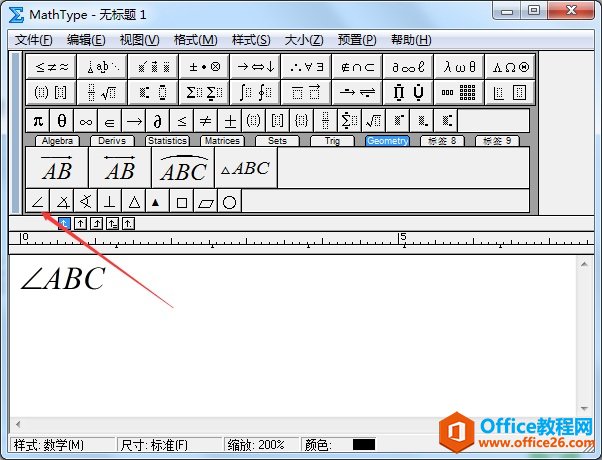Open the subscript and superscript templates palette
The width and height of the screenshot is (602, 460).
(153, 92)
